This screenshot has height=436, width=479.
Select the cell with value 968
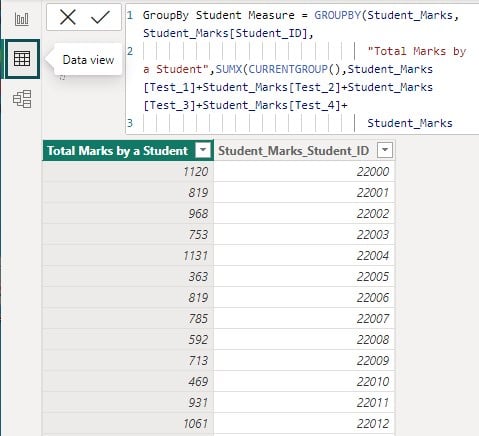pos(128,214)
